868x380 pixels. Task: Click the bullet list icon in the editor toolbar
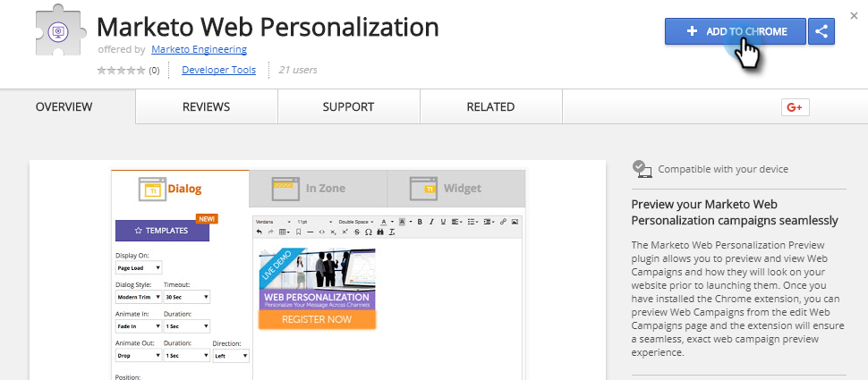tap(472, 222)
